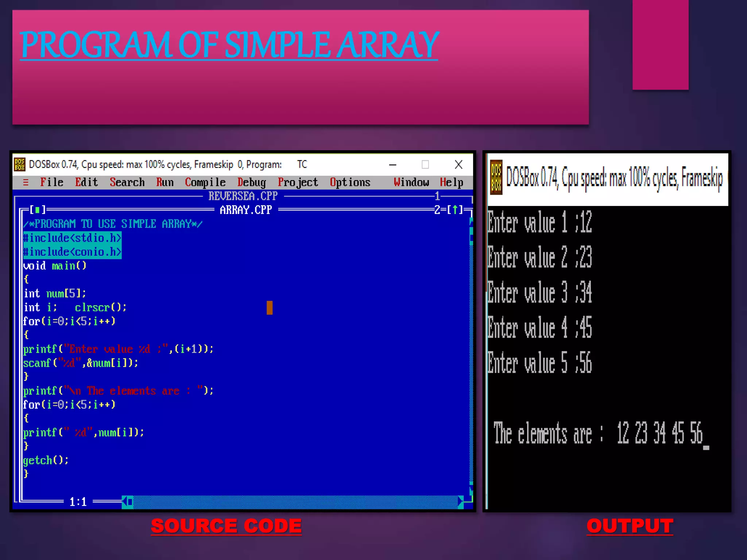Click the #include<conio.h> line
The width and height of the screenshot is (747, 560).
pos(72,252)
